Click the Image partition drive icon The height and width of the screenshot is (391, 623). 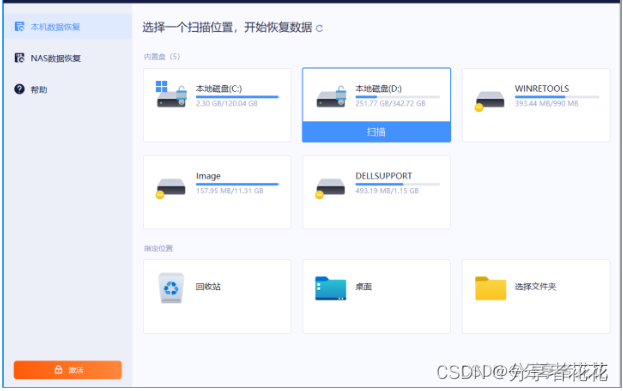(x=171, y=188)
